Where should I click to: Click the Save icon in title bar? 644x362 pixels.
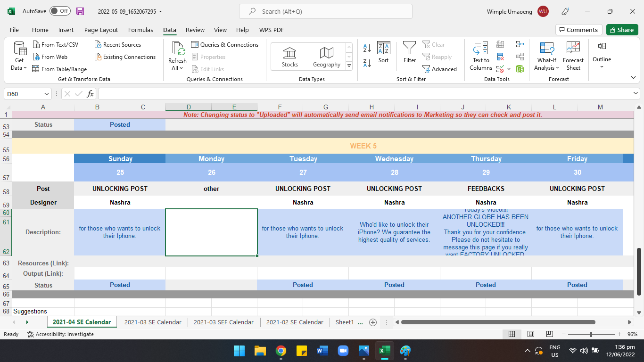pos(80,11)
